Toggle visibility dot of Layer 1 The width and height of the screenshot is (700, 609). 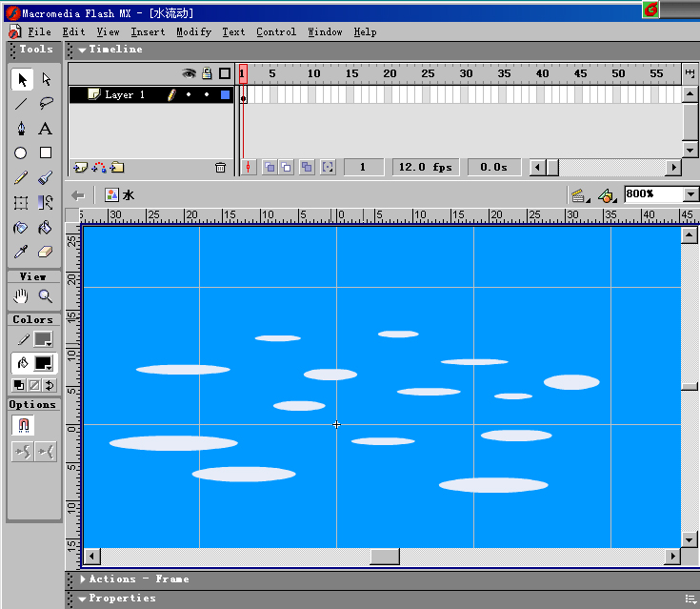[189, 94]
